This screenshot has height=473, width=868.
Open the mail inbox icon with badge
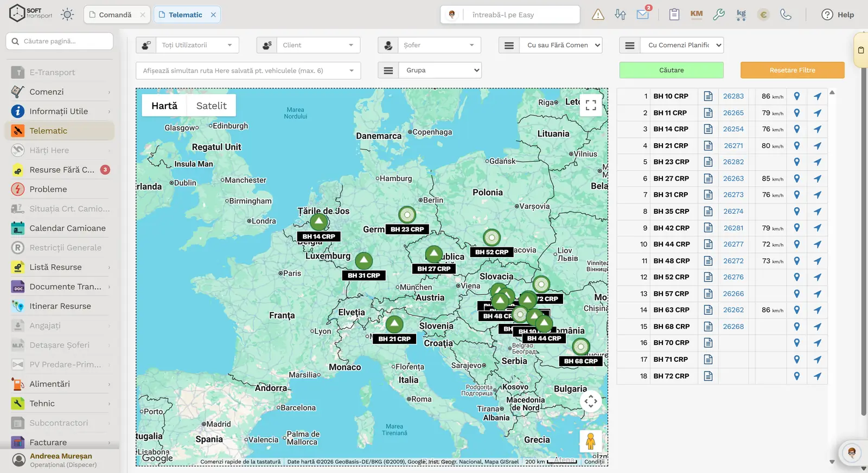tap(643, 14)
